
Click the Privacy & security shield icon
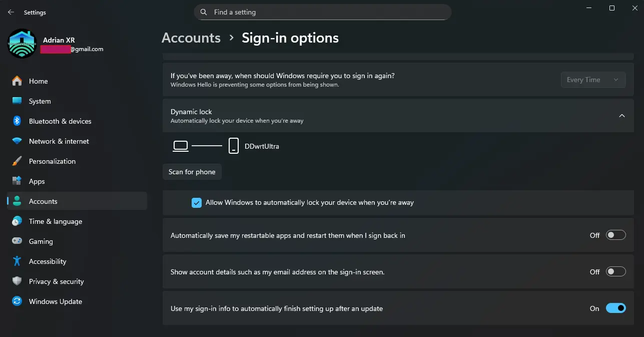click(17, 281)
